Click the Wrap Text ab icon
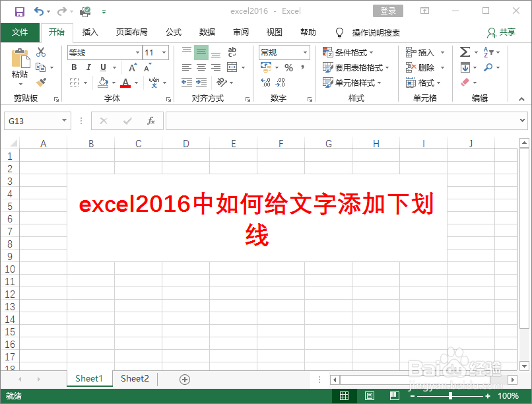This screenshot has height=404, width=532. [232, 52]
